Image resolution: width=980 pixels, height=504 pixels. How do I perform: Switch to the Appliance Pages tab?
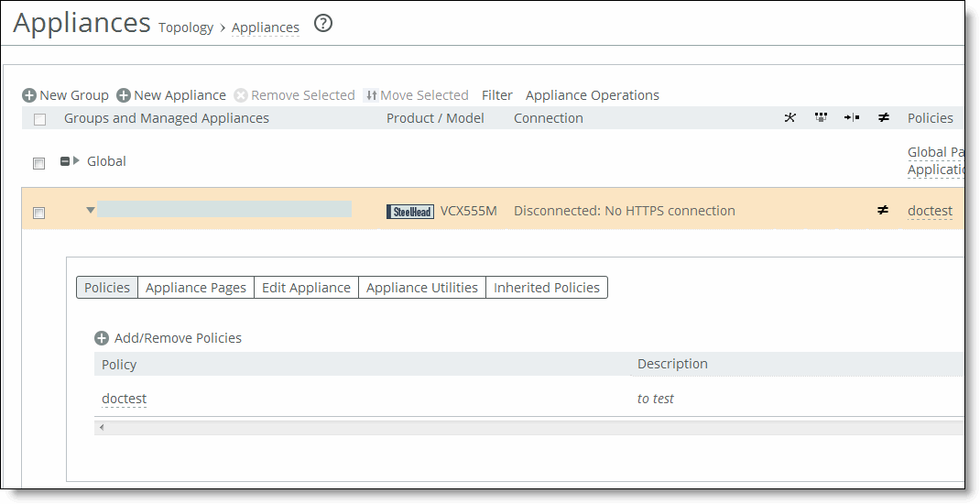coord(196,288)
